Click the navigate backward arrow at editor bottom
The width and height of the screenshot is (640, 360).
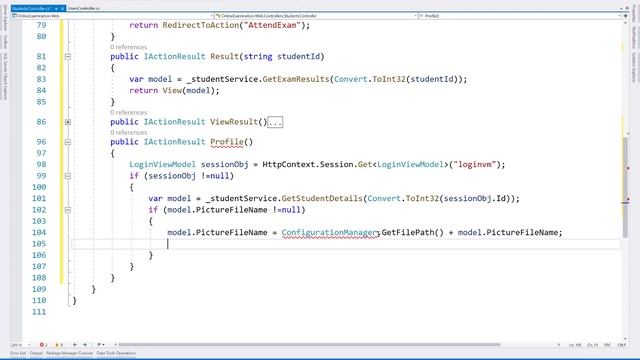click(75, 345)
